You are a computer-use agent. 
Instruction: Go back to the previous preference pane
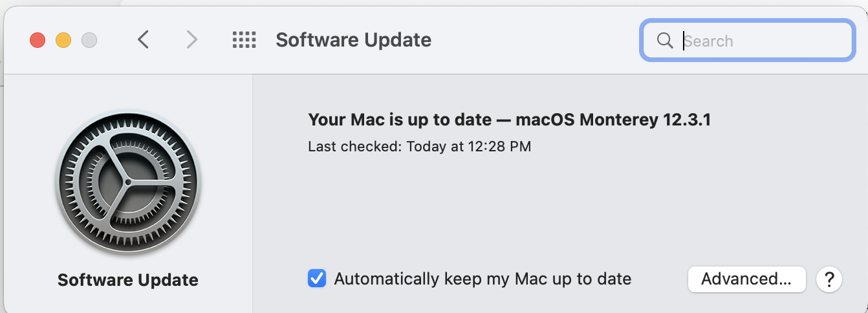[x=144, y=40]
